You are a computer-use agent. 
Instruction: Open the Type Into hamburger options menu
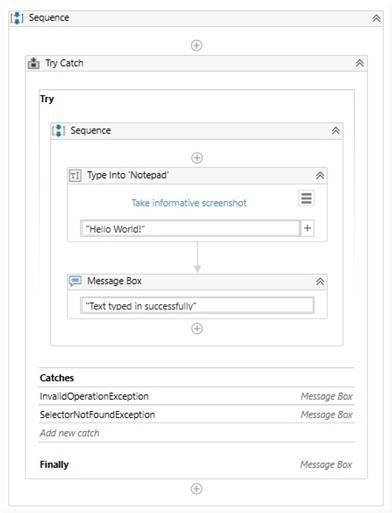pyautogui.click(x=306, y=198)
